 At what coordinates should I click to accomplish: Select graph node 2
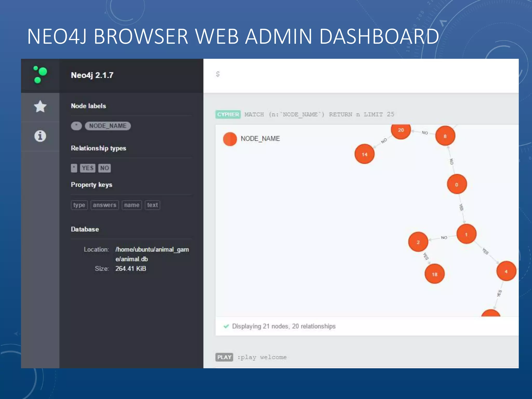point(418,242)
